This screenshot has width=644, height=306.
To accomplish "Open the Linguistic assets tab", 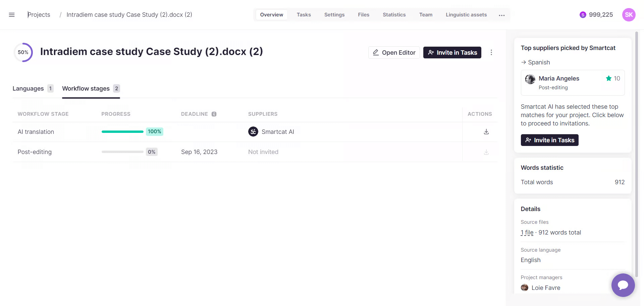I will point(466,15).
